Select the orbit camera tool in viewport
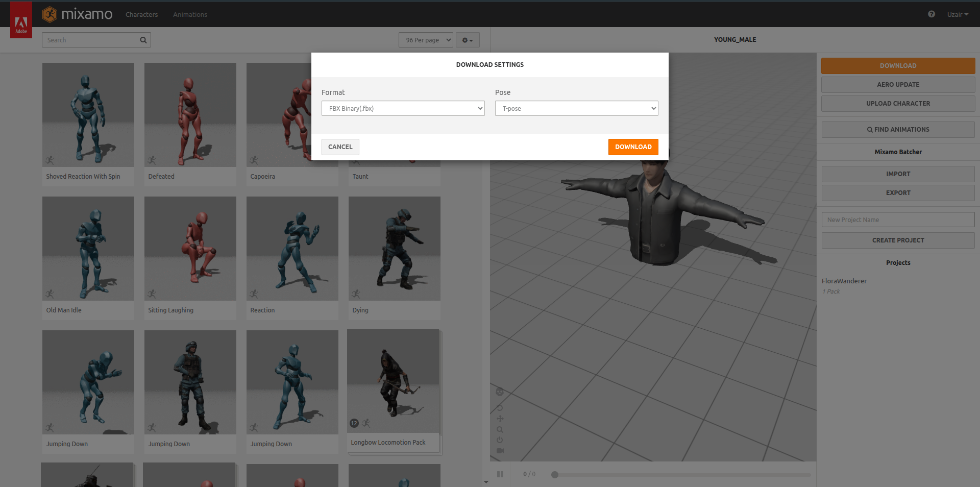Viewport: 980px width, 487px height. [x=500, y=407]
